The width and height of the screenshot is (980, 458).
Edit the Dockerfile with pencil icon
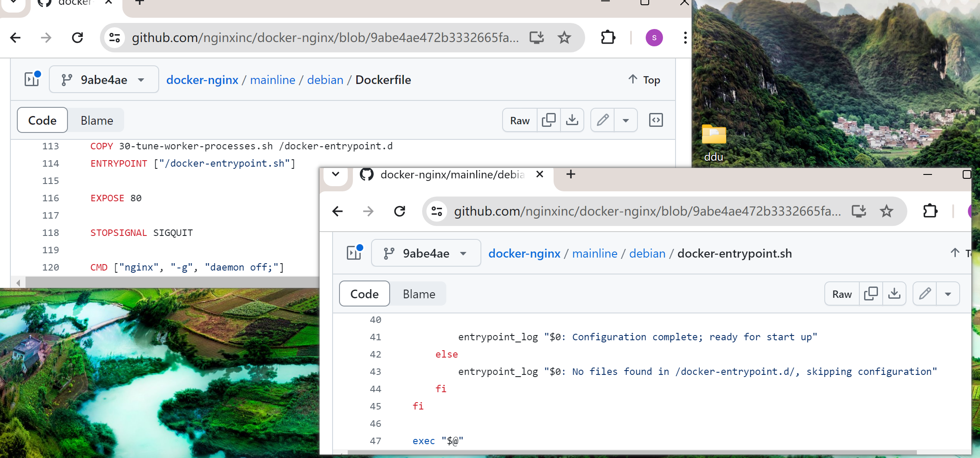coord(602,120)
